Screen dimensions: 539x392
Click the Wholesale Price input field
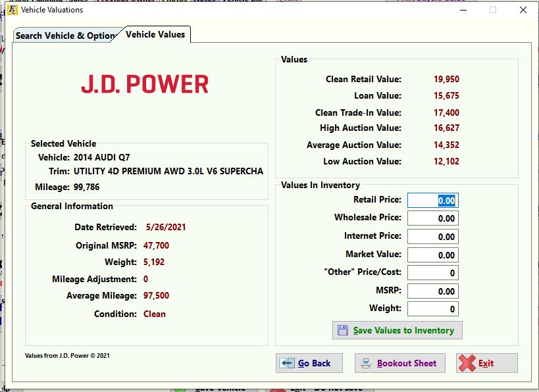[x=433, y=218]
